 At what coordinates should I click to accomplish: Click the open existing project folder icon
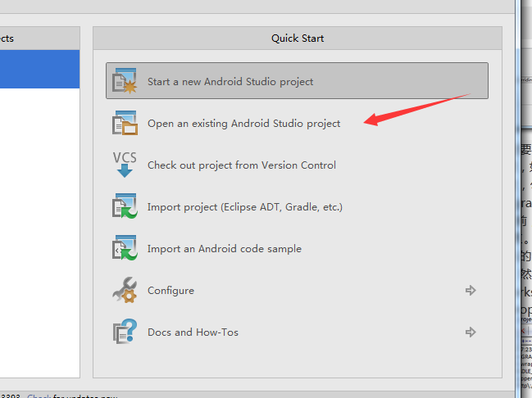[125, 123]
